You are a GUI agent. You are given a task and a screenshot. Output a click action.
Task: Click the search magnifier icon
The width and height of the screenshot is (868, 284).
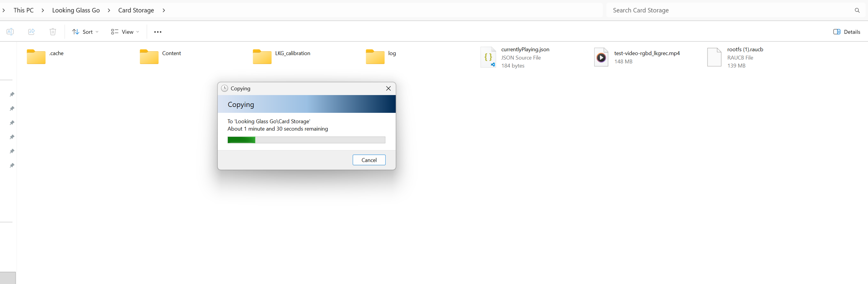(857, 11)
